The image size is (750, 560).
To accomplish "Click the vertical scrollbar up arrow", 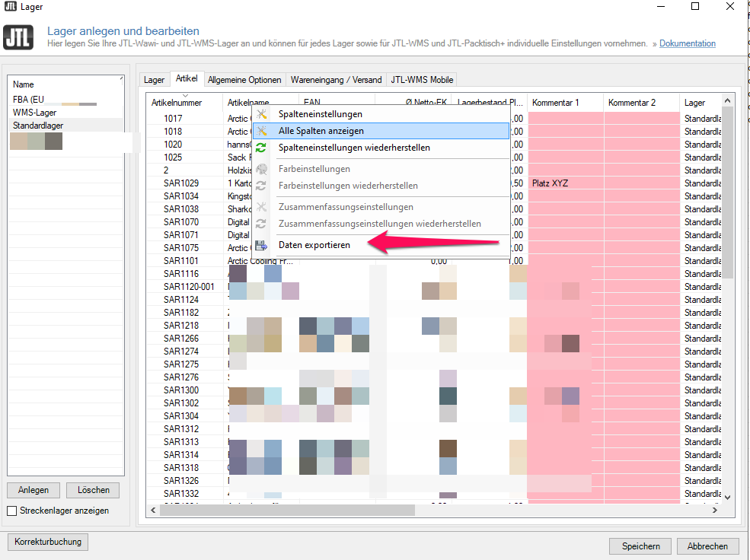I will pos(727,101).
